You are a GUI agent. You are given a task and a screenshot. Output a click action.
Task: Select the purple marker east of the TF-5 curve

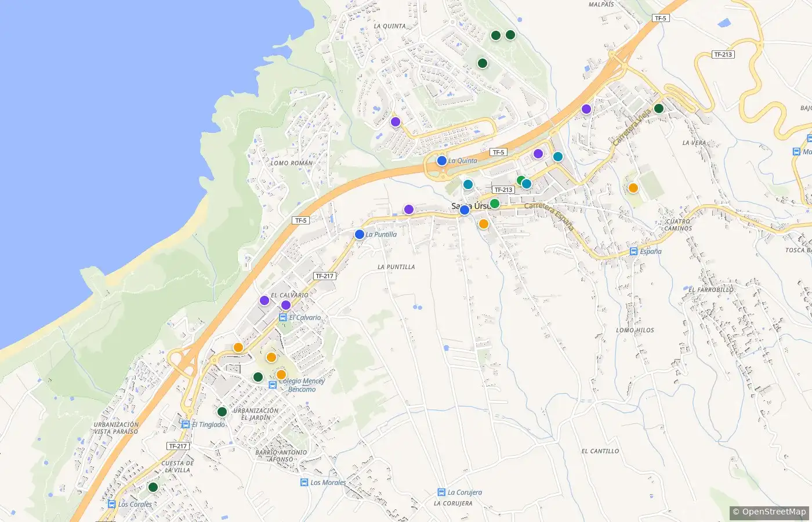tap(586, 109)
